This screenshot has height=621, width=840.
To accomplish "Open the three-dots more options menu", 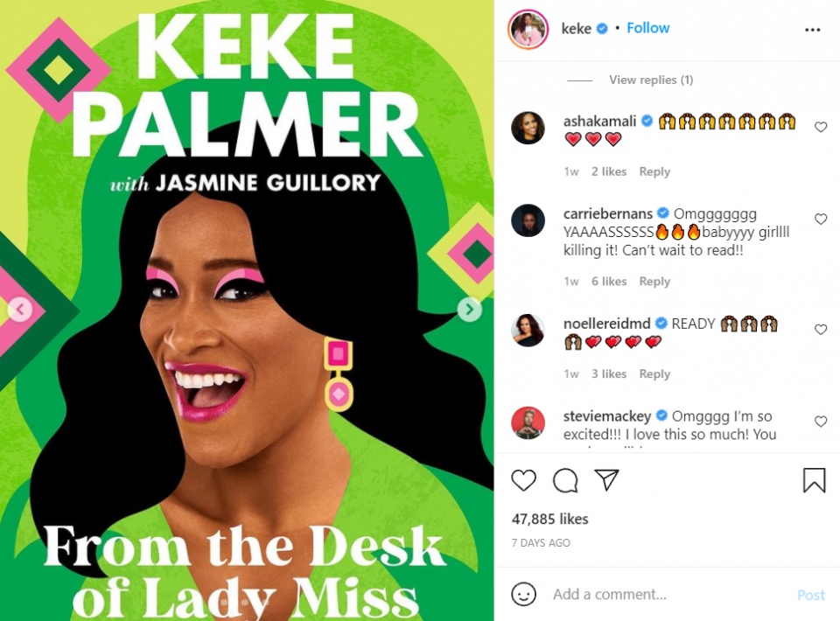I will 812,30.
